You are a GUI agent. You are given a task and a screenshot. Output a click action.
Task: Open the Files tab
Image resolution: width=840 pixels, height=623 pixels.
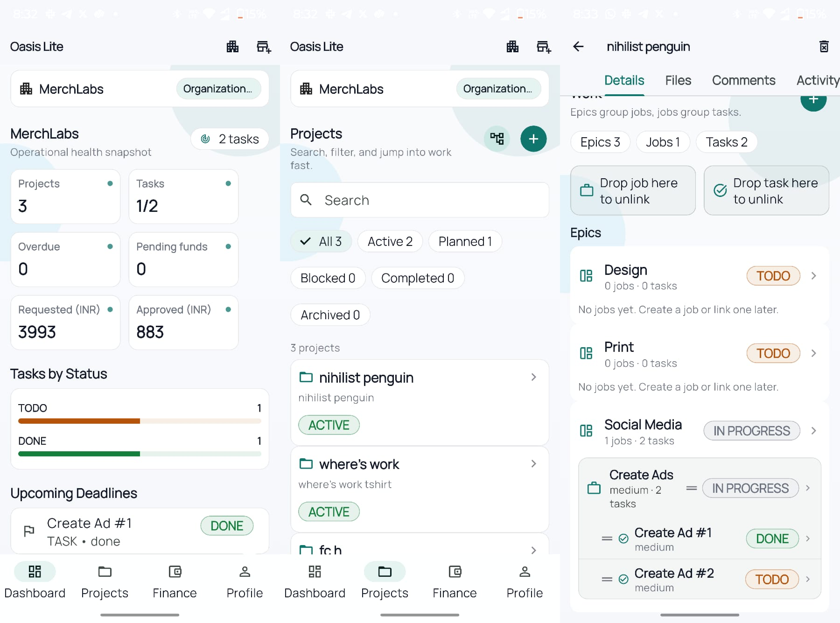tap(678, 80)
